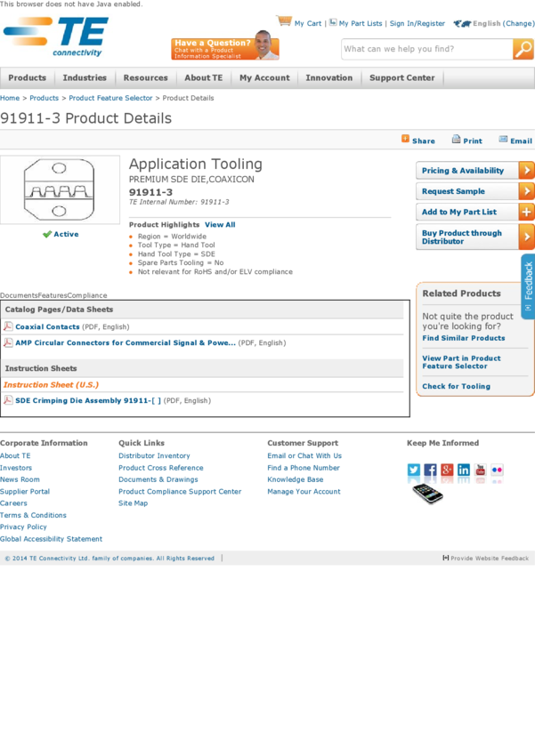Change language via English (Change)
Viewport: 535px width, 756px height.
tap(503, 24)
